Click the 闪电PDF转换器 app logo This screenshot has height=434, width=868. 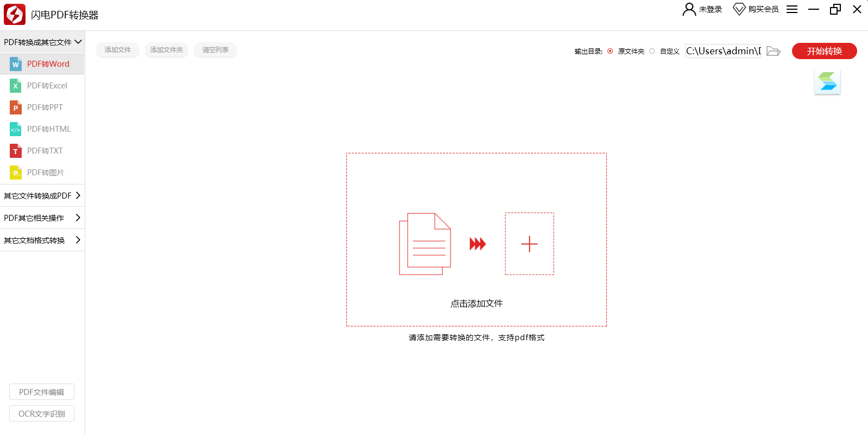pyautogui.click(x=15, y=15)
